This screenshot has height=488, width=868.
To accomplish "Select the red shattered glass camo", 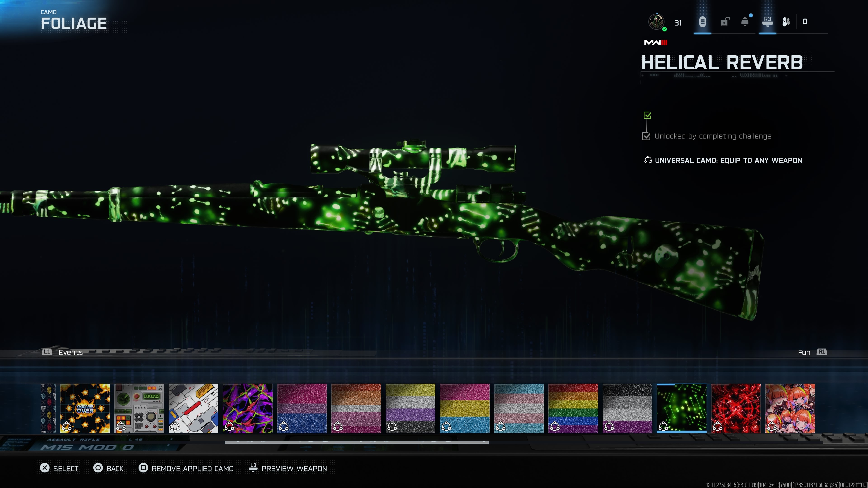I will [736, 408].
